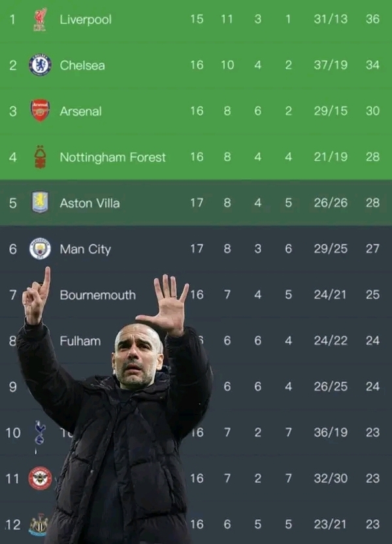Click the Arsenal crest icon

pyautogui.click(x=40, y=110)
